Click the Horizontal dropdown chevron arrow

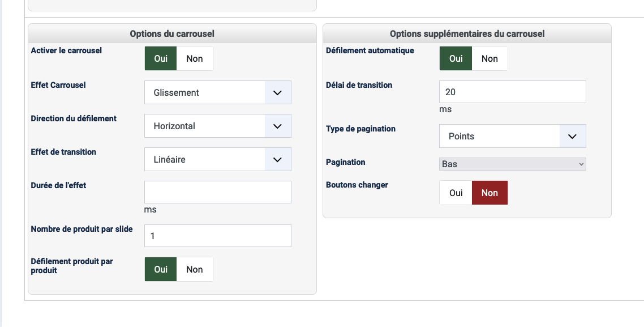(x=277, y=126)
